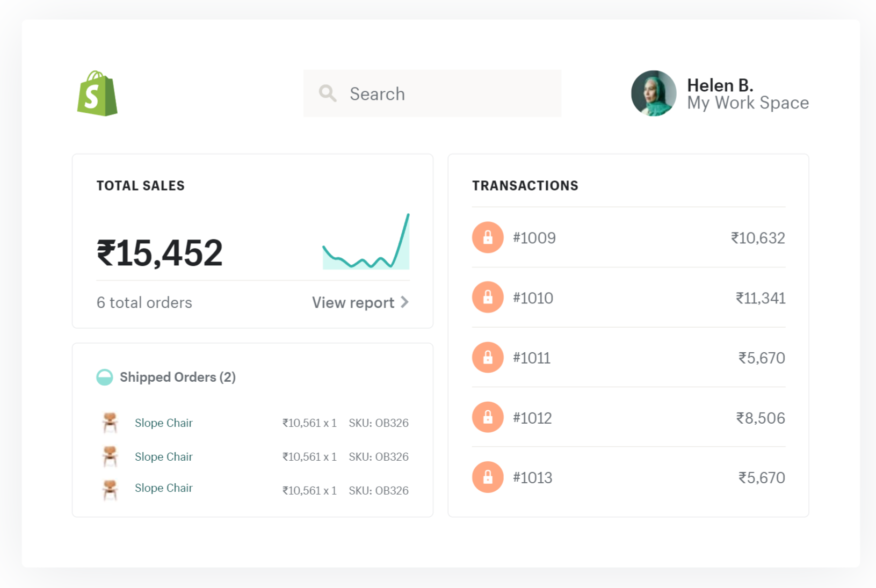Click the lock icon for transaction #1011
Image resolution: width=876 pixels, height=588 pixels.
488,357
